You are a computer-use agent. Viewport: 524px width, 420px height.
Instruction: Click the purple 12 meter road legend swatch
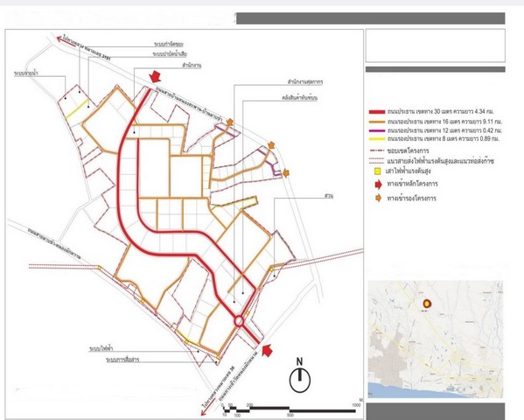click(377, 130)
